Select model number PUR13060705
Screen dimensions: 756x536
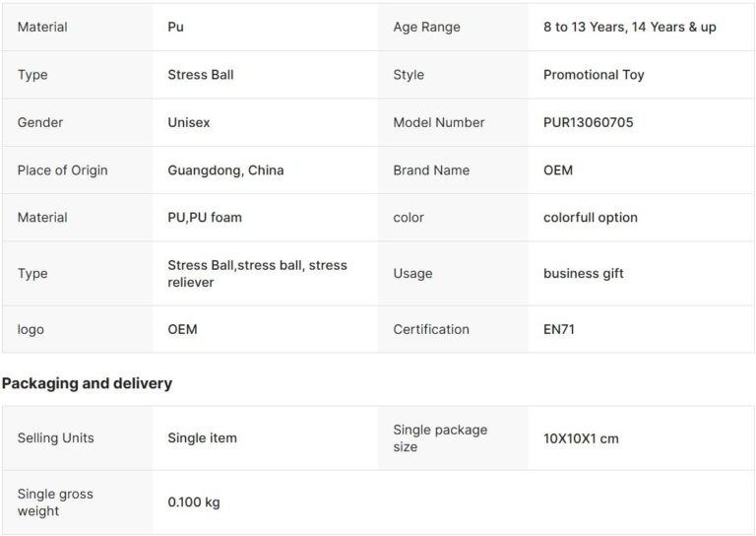[x=589, y=122]
